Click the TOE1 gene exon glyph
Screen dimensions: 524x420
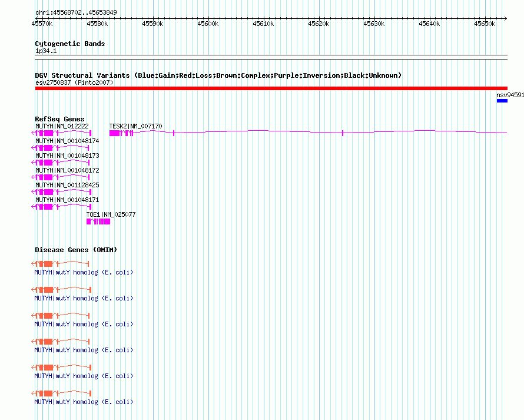pos(98,221)
